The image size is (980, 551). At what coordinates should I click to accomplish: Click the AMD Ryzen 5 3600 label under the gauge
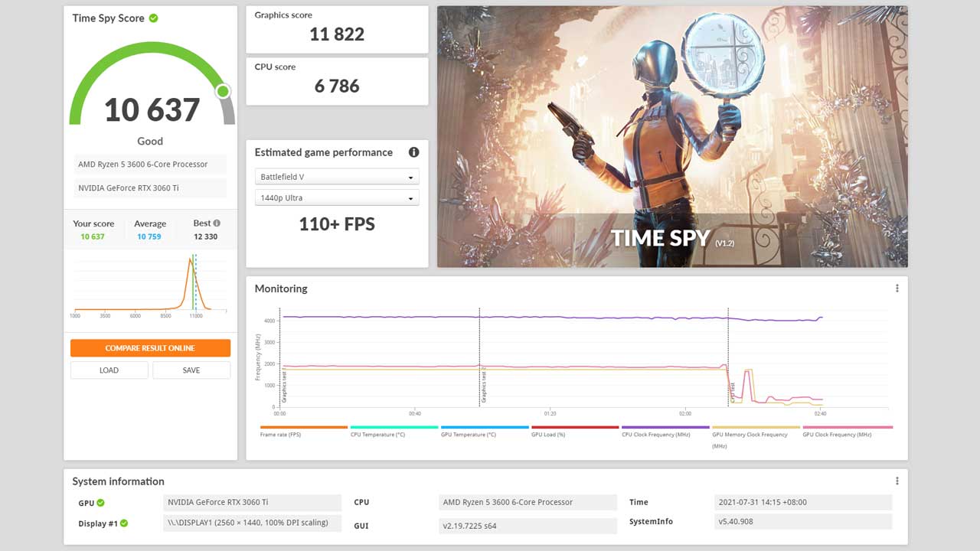click(150, 165)
